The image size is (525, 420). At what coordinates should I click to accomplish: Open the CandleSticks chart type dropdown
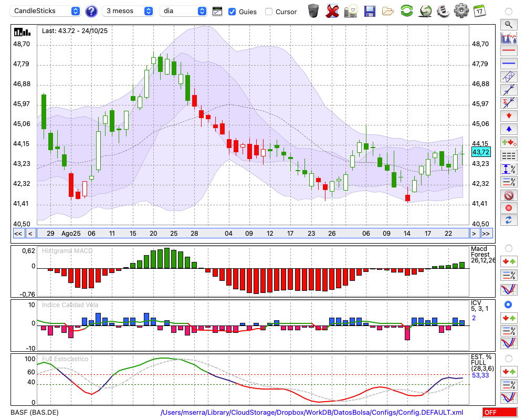pyautogui.click(x=46, y=11)
